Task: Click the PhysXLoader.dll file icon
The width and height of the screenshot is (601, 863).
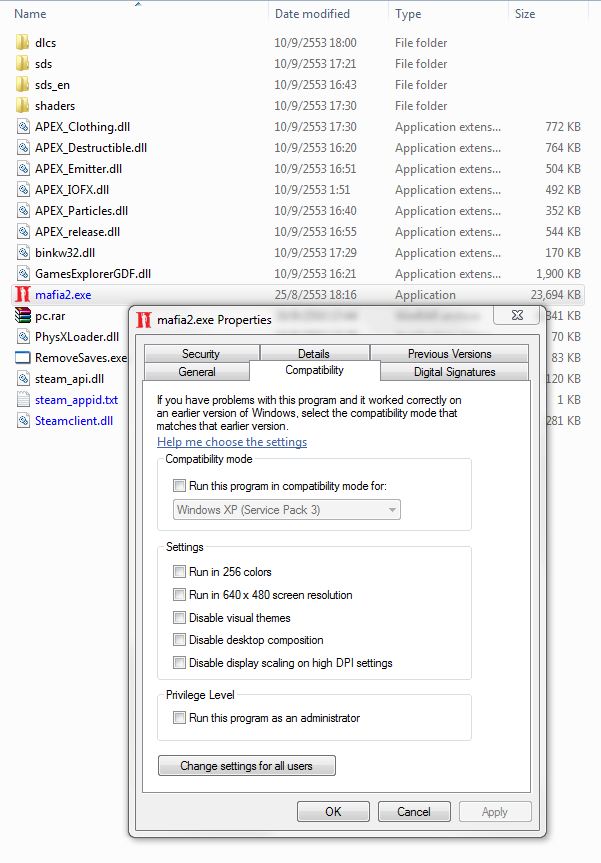Action: 23,336
